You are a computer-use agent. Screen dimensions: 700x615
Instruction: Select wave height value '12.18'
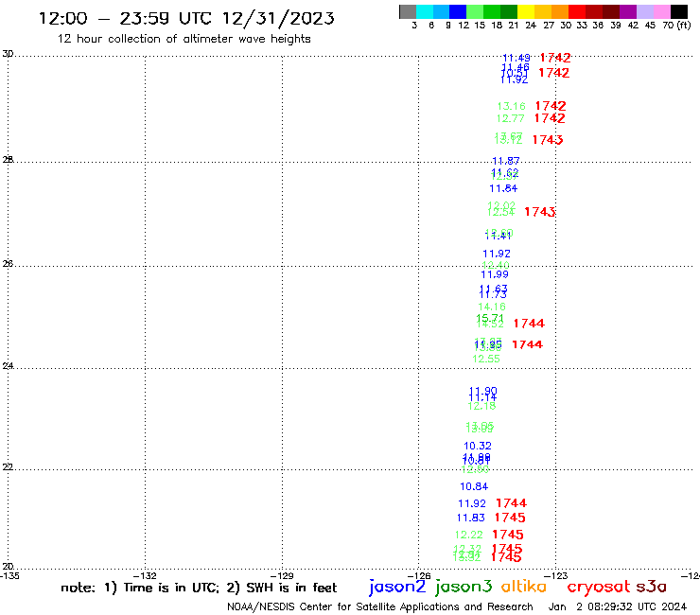(x=481, y=406)
